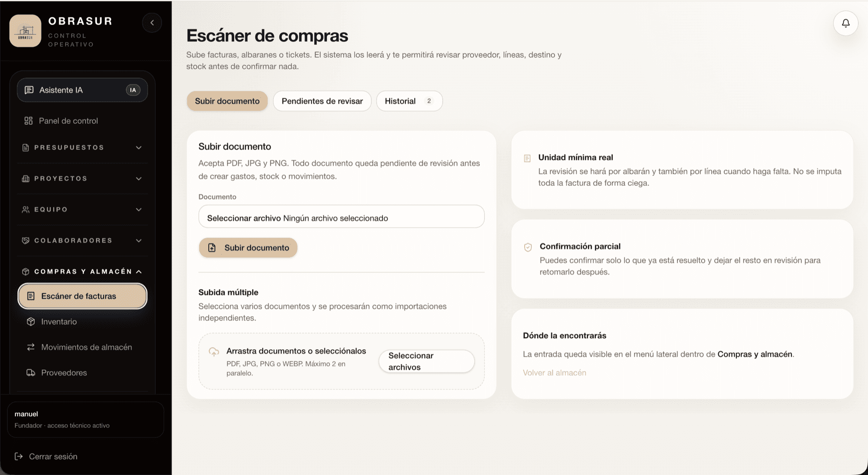Viewport: 868px width, 475px height.
Task: Click the Presupuestos document icon
Action: (x=26, y=148)
